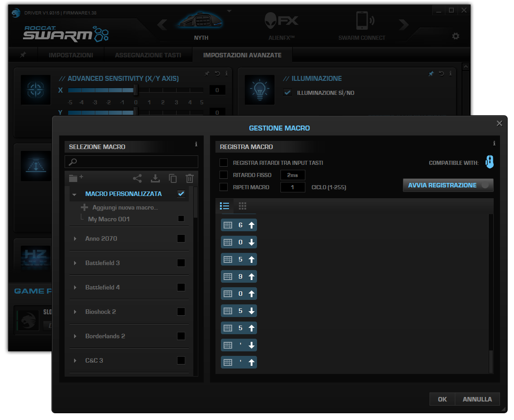Click the repeat cycle count field
Image resolution: width=514 pixels, height=420 pixels.
coord(293,187)
